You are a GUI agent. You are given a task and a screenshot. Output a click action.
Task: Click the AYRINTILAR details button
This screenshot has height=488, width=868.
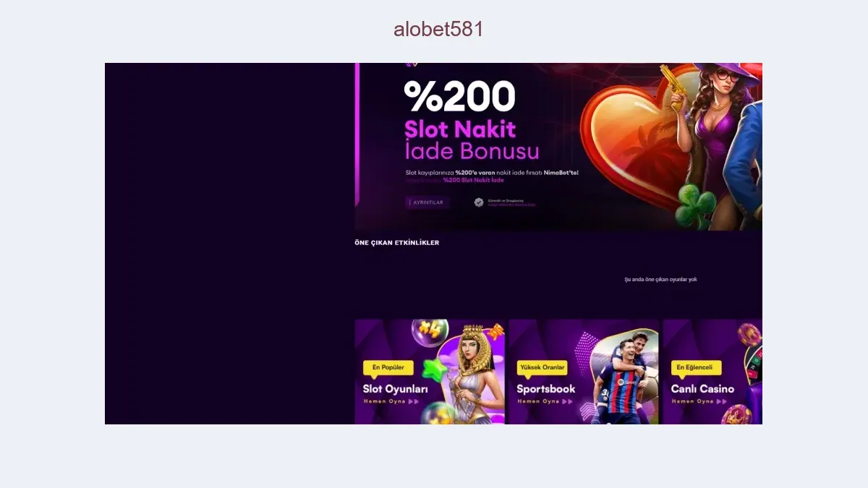(x=427, y=202)
